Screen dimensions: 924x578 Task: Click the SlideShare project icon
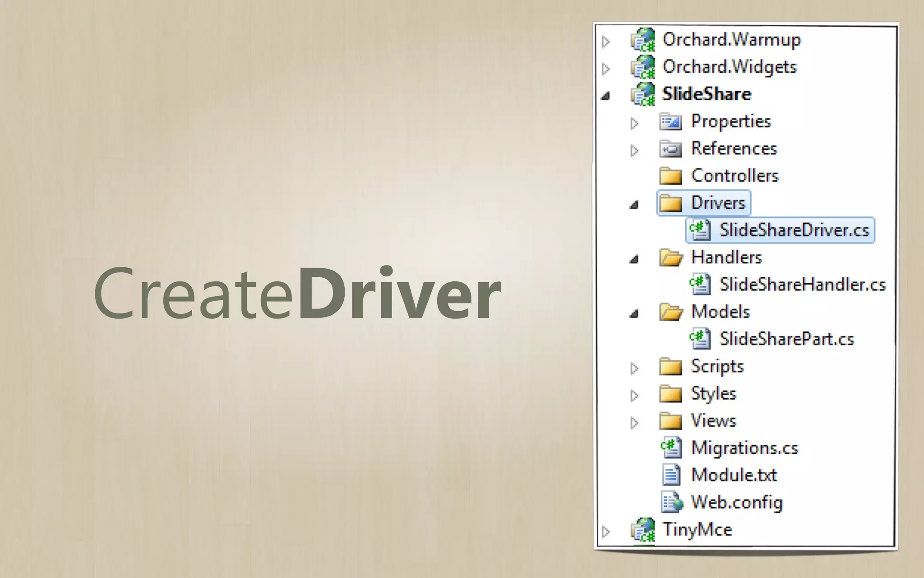coord(643,94)
